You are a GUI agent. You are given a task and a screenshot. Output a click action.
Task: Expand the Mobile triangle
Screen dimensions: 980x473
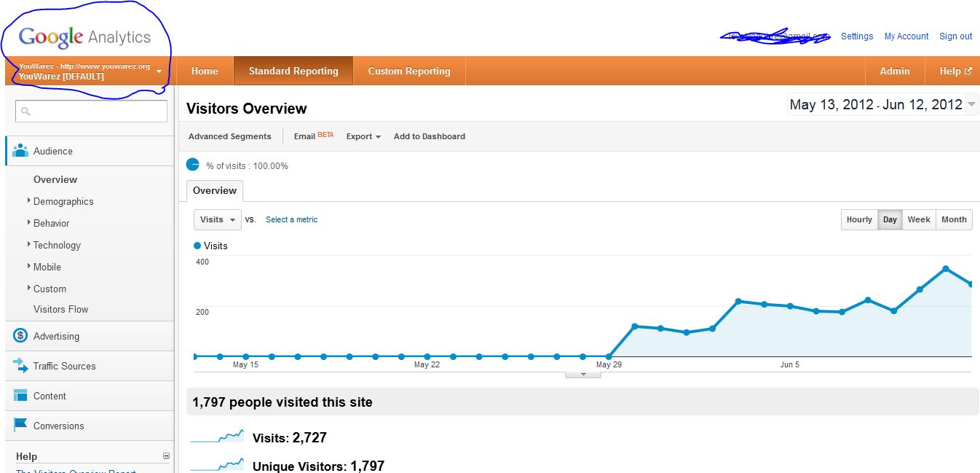[x=28, y=266]
